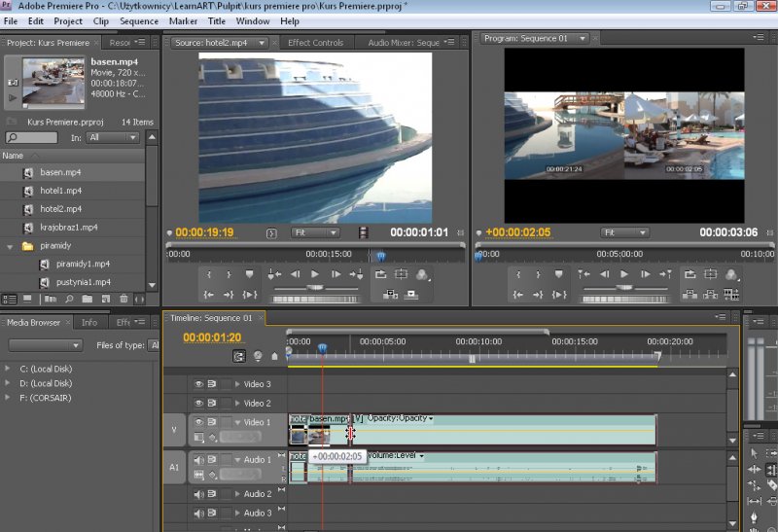Select krajobraz1.mp4 in the project list
Screen dimensions: 778x532
click(68, 227)
